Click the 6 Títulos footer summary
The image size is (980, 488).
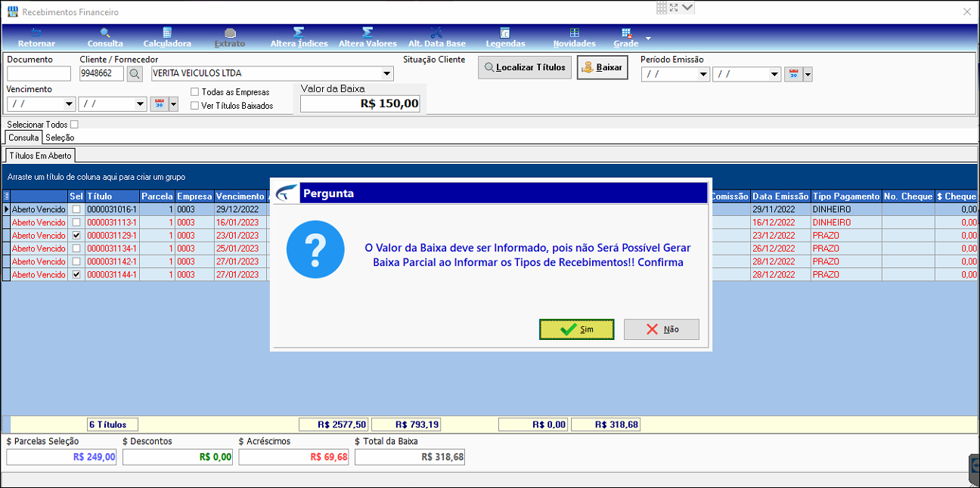pos(113,425)
